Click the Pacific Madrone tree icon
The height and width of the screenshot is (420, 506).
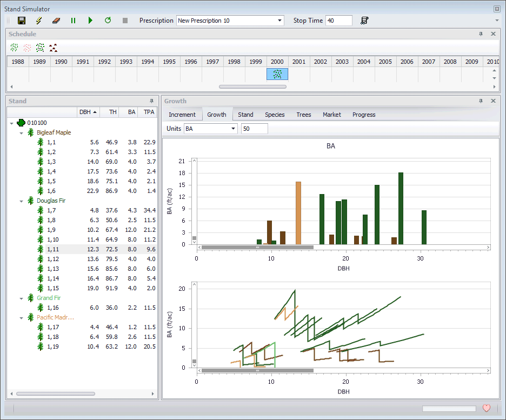click(x=31, y=317)
